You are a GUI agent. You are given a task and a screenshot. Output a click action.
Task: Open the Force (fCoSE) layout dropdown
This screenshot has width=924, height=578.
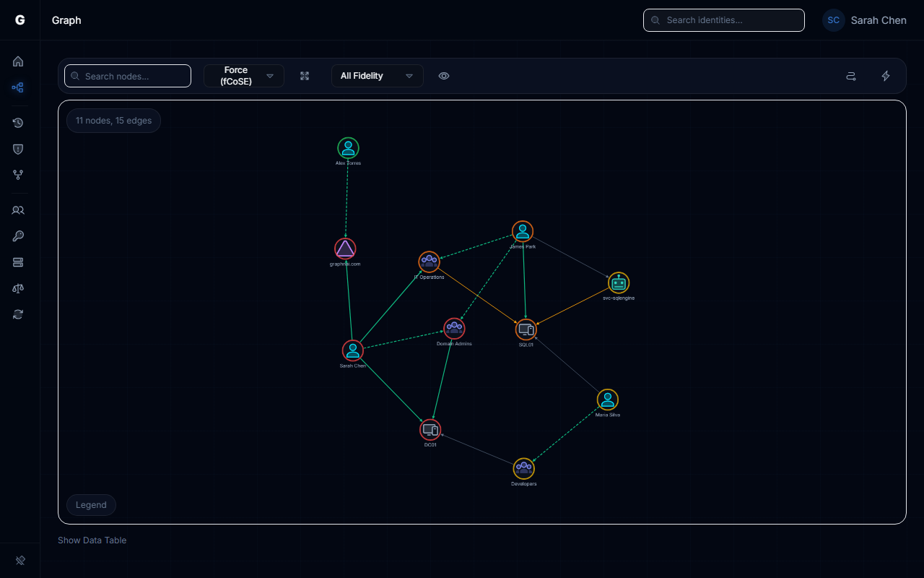click(x=244, y=76)
